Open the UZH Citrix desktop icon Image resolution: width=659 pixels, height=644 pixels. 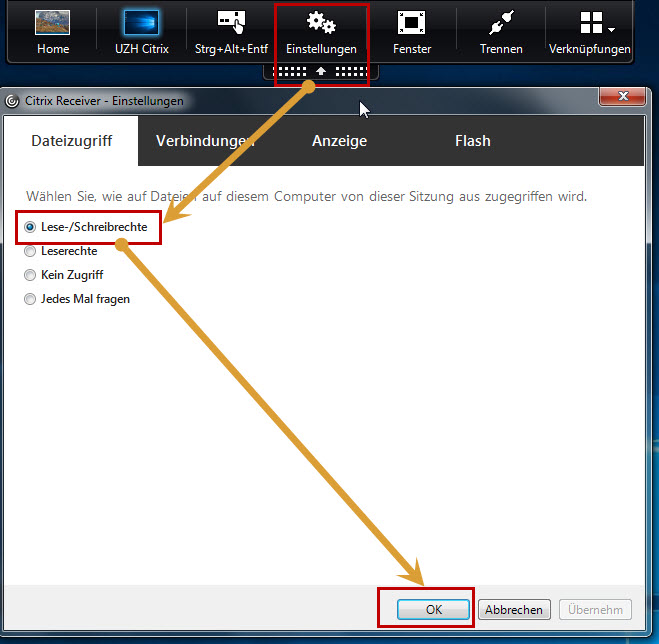coord(141,24)
